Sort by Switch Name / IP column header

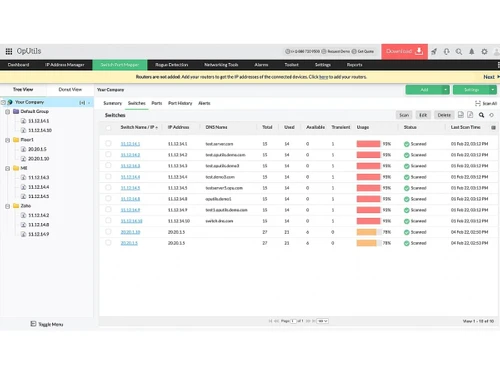(x=139, y=127)
